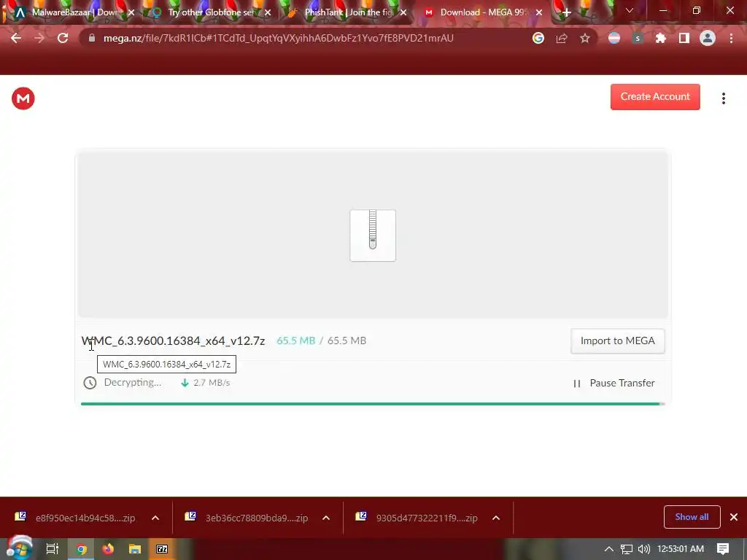Screen dimensions: 747x560
Task: Bookmark this tab star icon
Action: (585, 38)
